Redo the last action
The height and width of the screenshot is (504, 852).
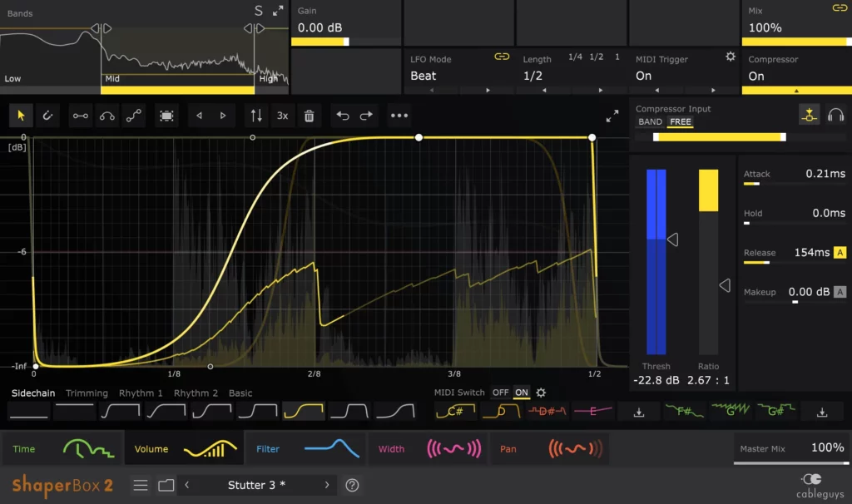point(367,116)
